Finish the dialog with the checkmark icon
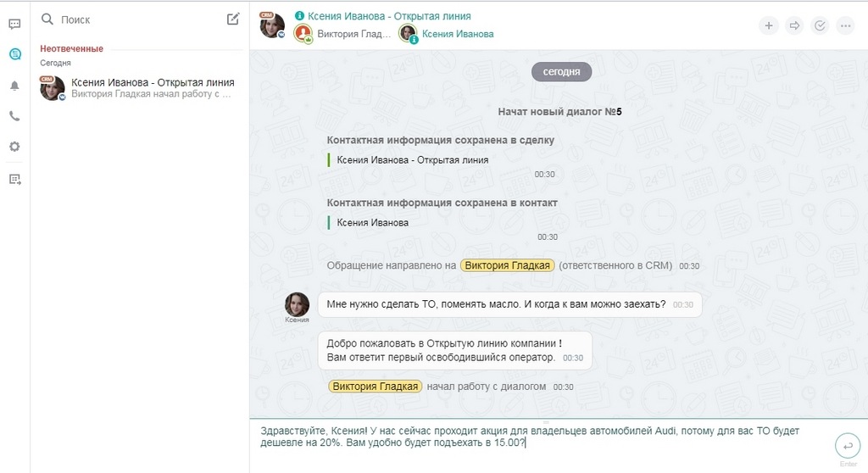 [x=820, y=25]
